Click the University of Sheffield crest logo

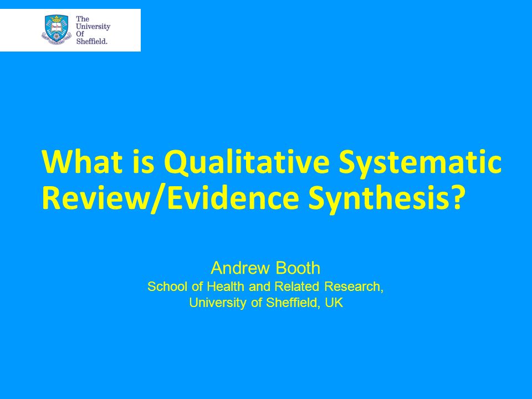coord(57,30)
